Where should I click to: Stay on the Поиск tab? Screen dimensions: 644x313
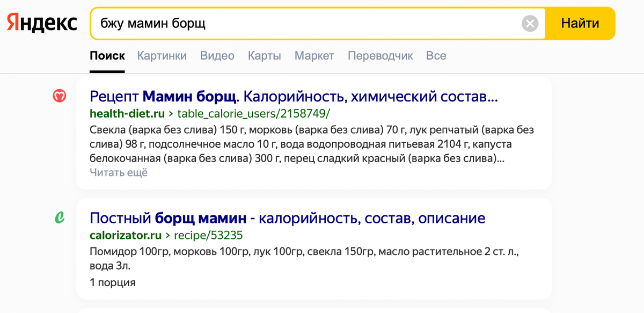[107, 55]
